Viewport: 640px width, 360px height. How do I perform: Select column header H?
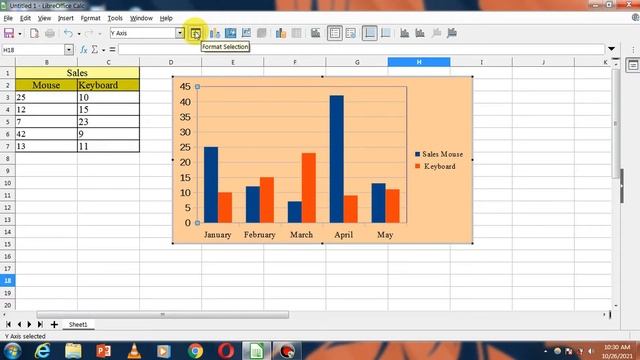419,62
